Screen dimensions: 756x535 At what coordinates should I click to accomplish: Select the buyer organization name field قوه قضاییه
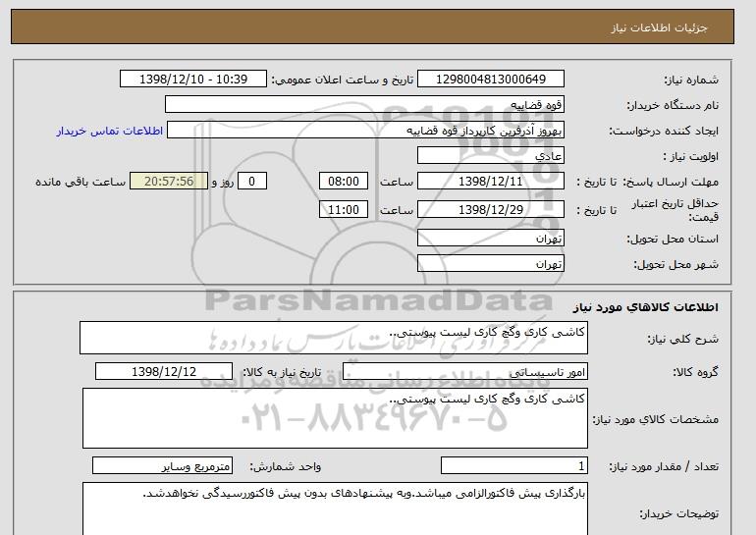[x=364, y=105]
